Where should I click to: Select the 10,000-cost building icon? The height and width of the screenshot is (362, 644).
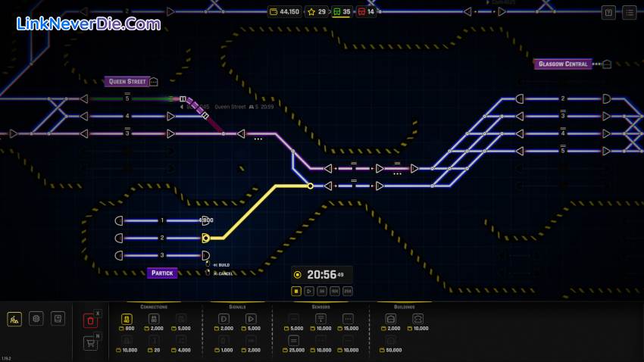click(417, 320)
